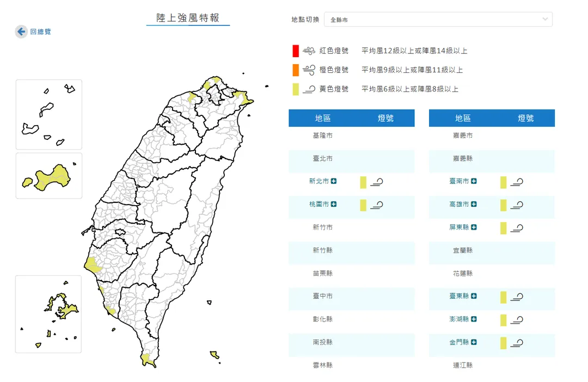Click the 屏東縣 region link
The image size is (588, 382).
(x=459, y=227)
